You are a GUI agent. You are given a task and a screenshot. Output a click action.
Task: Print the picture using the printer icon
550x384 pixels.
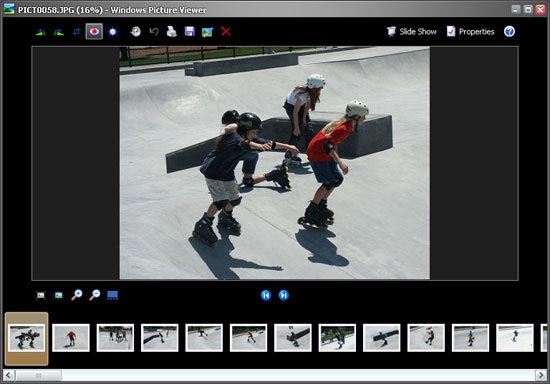click(x=172, y=32)
